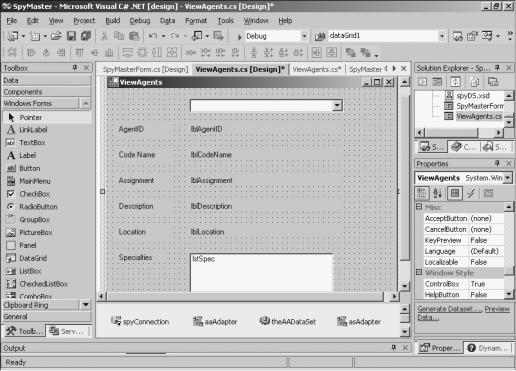Click the Save toolbar icon

coord(71,36)
